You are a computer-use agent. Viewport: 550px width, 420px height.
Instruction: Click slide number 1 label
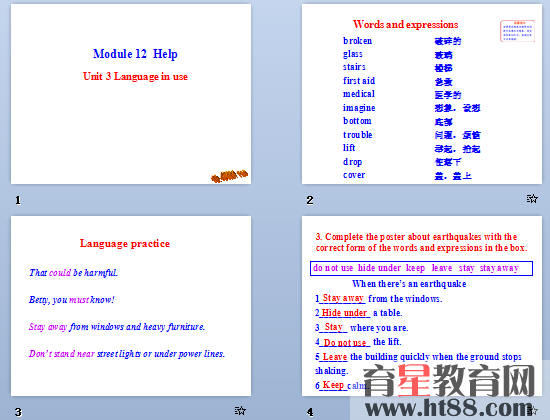18,200
